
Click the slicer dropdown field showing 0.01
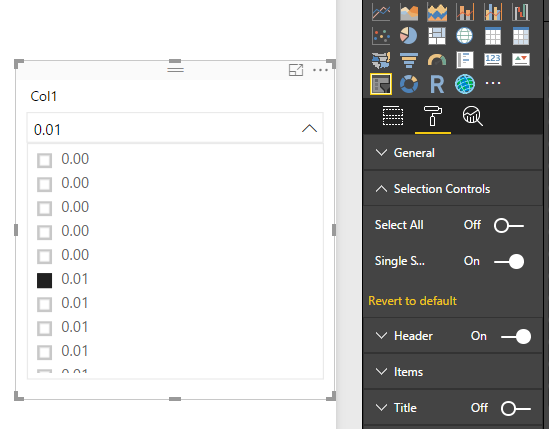pos(175,129)
